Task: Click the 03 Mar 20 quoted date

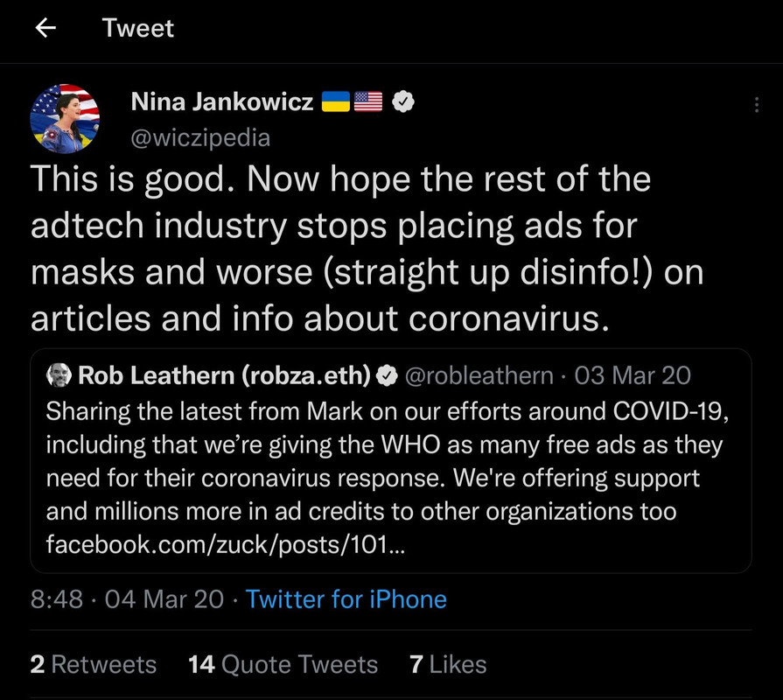Action: click(x=633, y=375)
